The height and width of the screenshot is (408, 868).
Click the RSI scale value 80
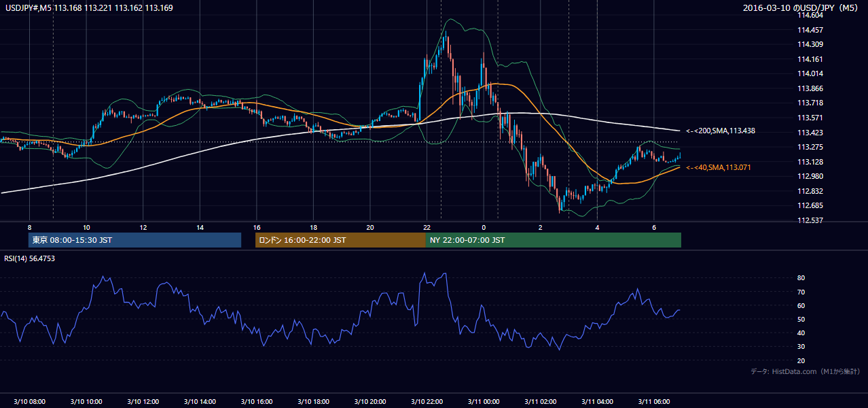coord(801,278)
